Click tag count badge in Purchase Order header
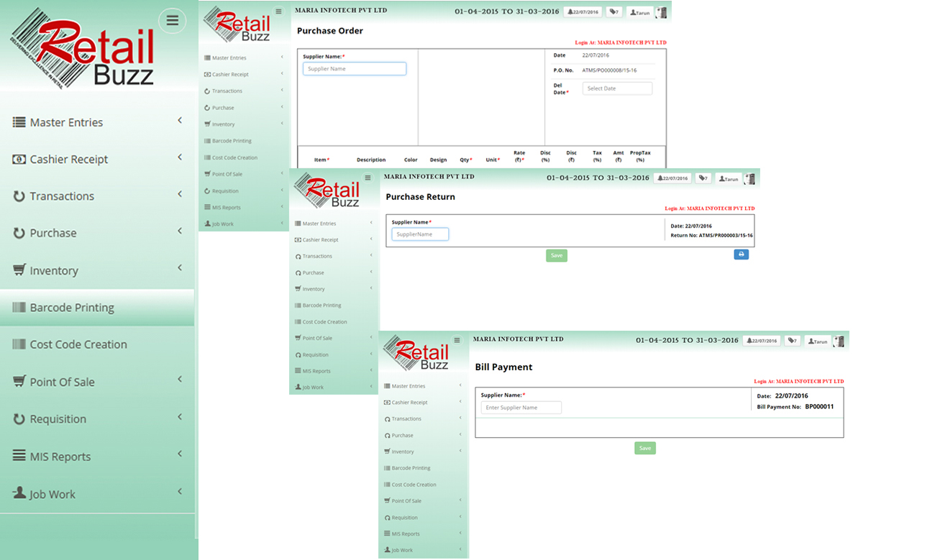Viewport: 935px width, 560px height. point(614,12)
